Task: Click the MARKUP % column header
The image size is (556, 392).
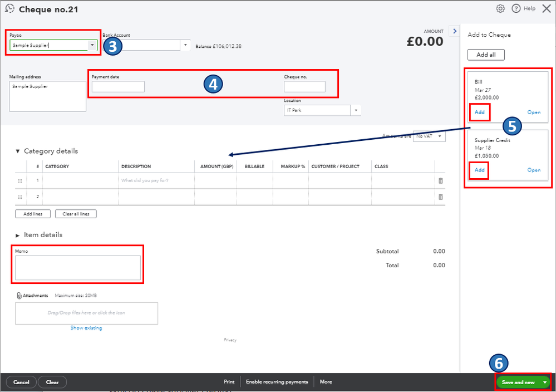Action: point(293,166)
